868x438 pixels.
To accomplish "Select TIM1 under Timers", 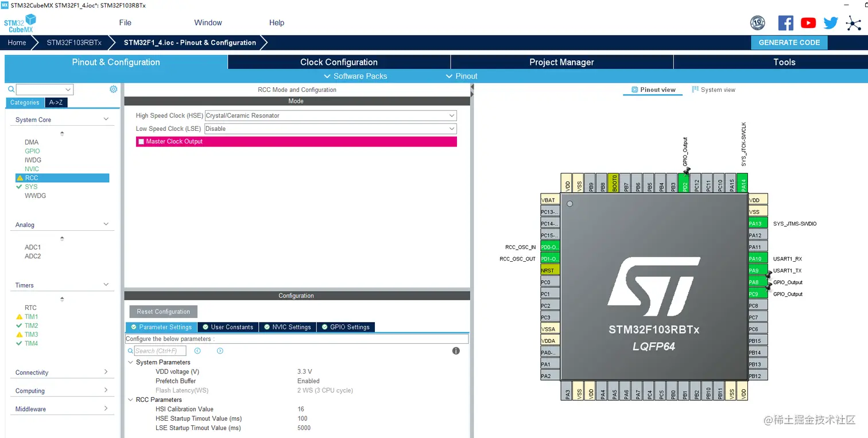I will pyautogui.click(x=31, y=317).
